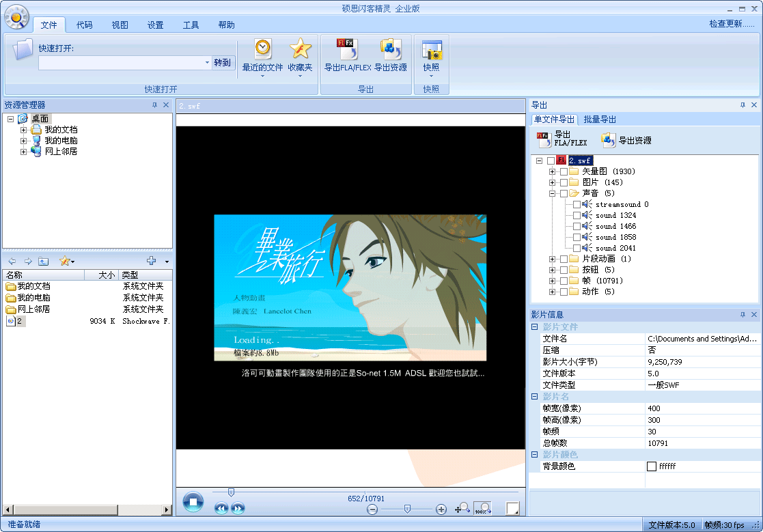Viewport: 763px width, 532px height.
Task: Expand the 动作 folder in export tree
Action: pyautogui.click(x=552, y=292)
